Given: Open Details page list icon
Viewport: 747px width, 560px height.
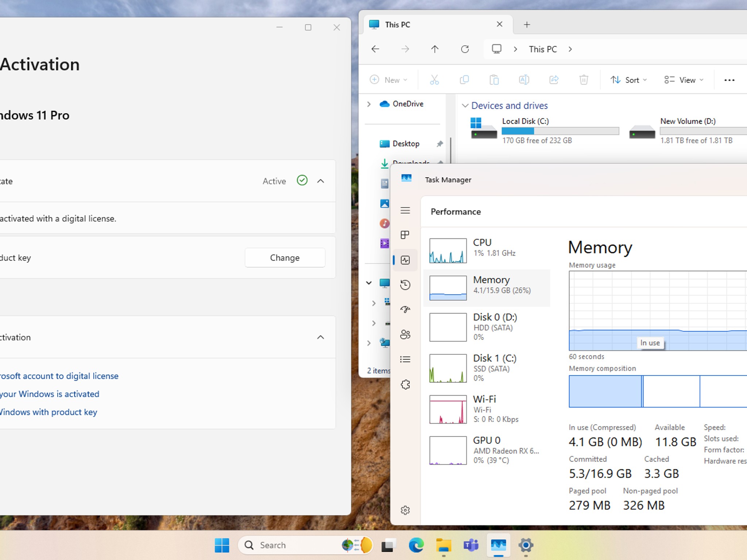Looking at the screenshot, I should tap(405, 359).
